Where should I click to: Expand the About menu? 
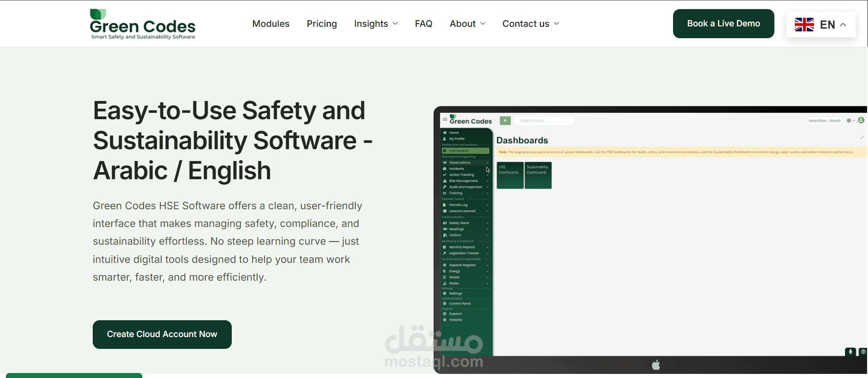pyautogui.click(x=468, y=24)
